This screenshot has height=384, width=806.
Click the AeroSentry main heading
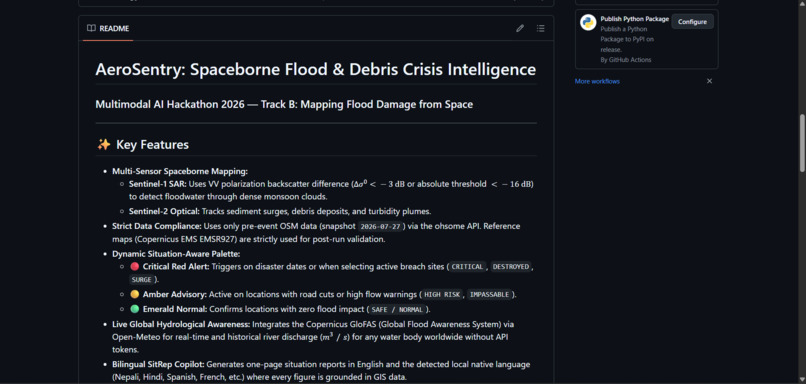[x=316, y=69]
